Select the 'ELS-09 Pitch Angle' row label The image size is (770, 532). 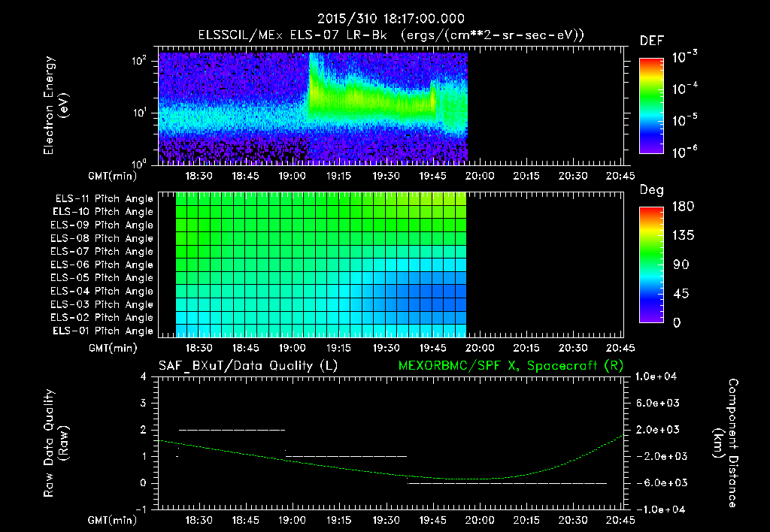102,225
